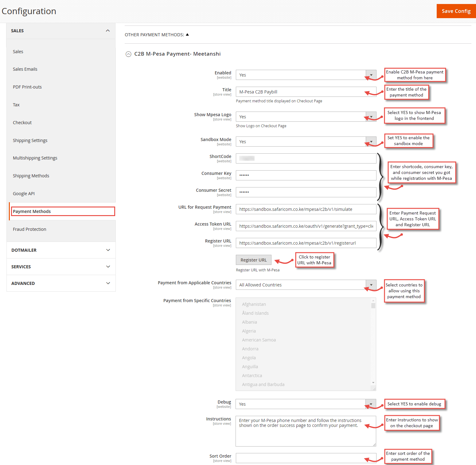Edit the Instructions text area

click(306, 431)
